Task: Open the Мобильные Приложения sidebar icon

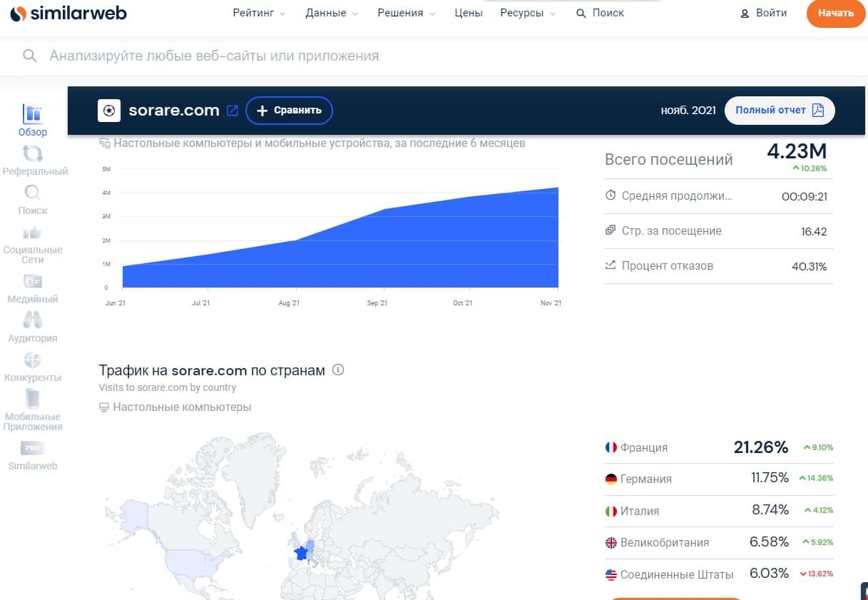Action: click(x=33, y=398)
